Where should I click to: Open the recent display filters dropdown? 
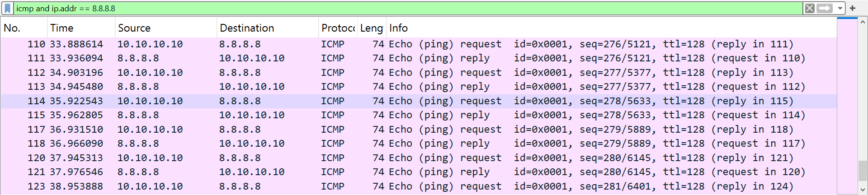[840, 9]
